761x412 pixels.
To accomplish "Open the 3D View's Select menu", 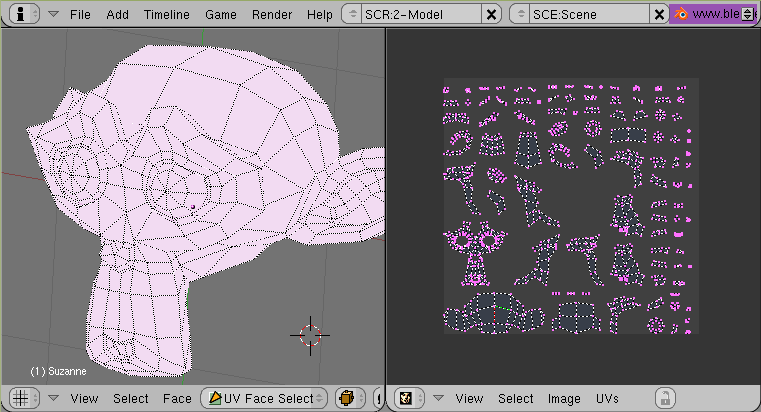I will (131, 398).
